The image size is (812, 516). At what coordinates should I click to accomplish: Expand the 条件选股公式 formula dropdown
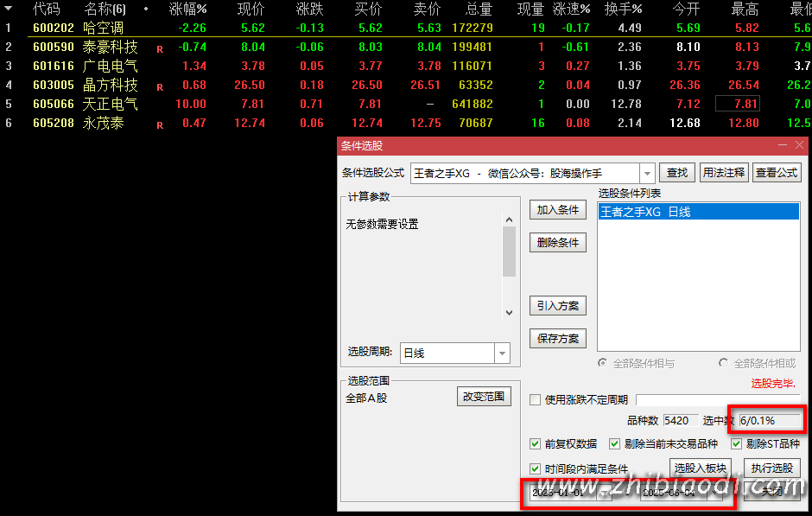coord(647,174)
